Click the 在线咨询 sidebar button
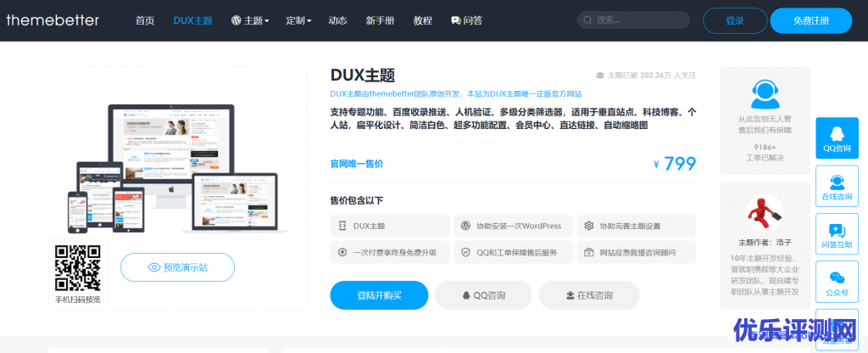 click(x=837, y=187)
